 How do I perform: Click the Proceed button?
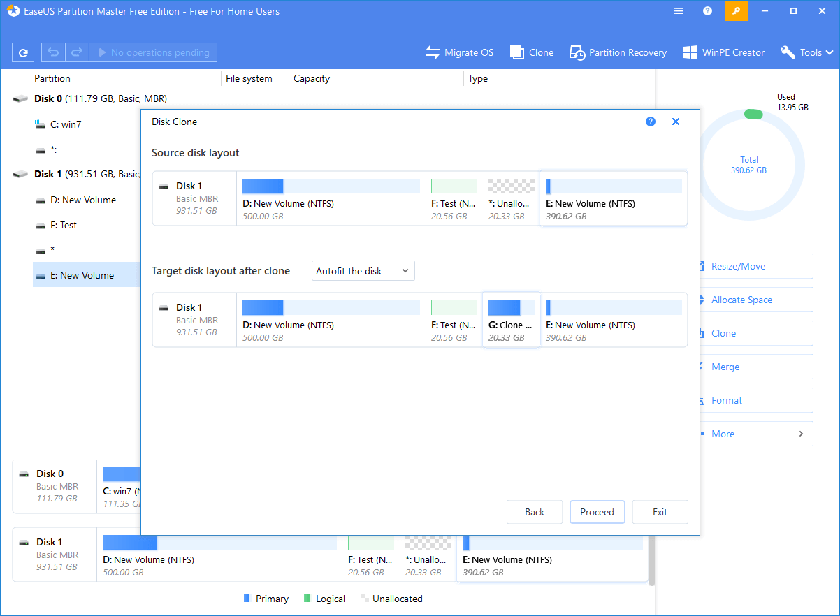tap(597, 512)
